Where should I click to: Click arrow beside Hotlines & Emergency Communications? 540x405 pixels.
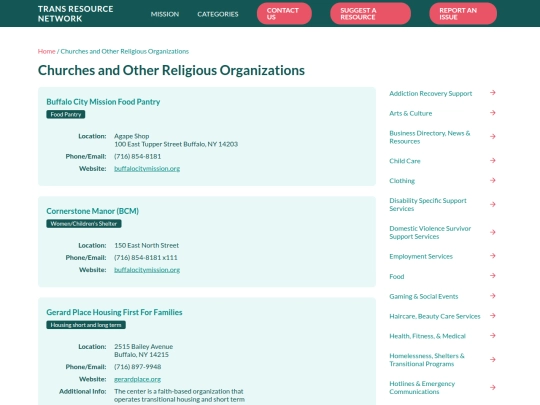(493, 387)
